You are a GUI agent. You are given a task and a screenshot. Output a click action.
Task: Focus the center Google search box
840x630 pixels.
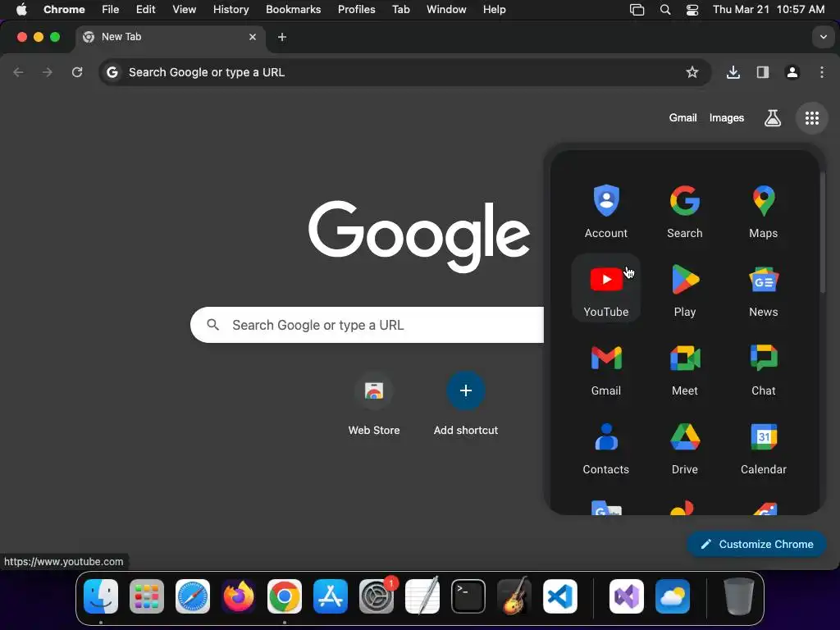pyautogui.click(x=367, y=325)
